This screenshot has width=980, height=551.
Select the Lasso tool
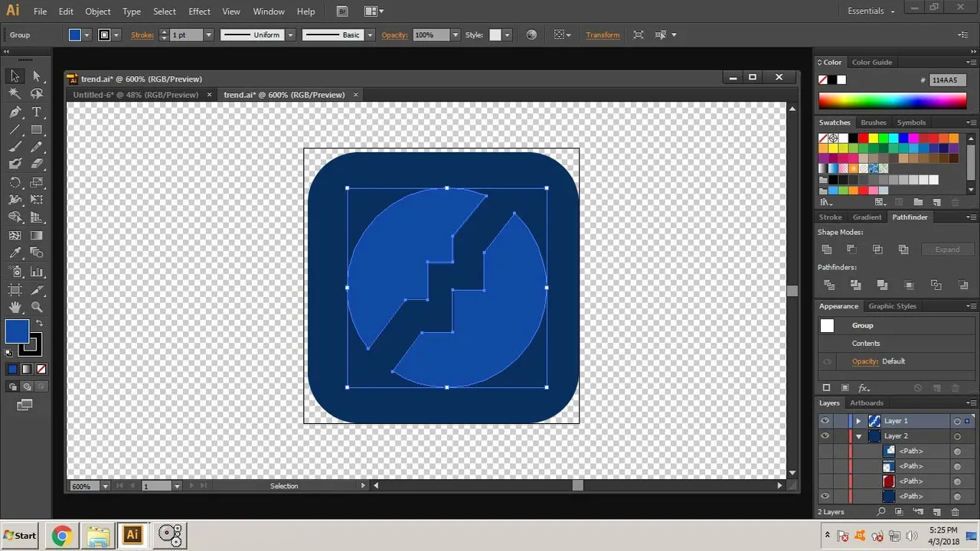click(36, 93)
